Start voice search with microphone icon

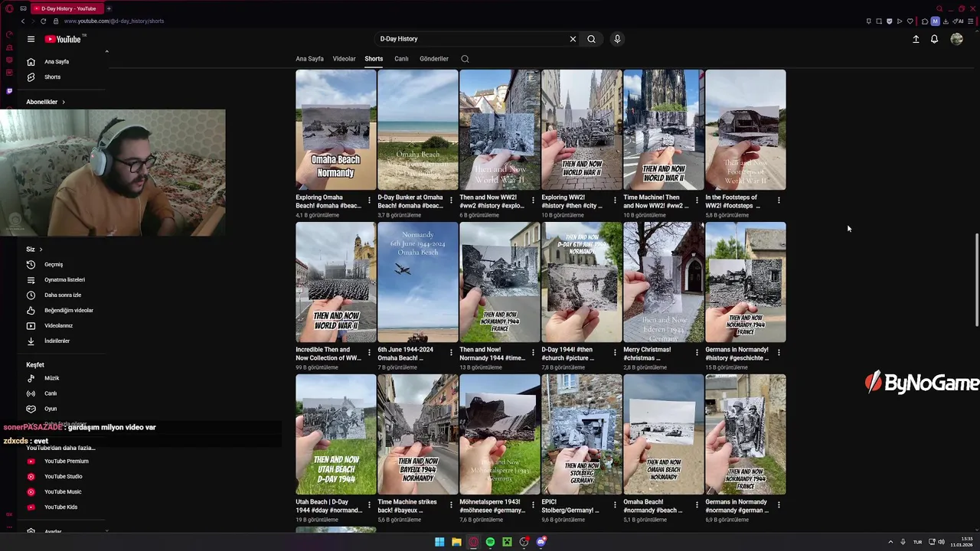click(x=617, y=39)
